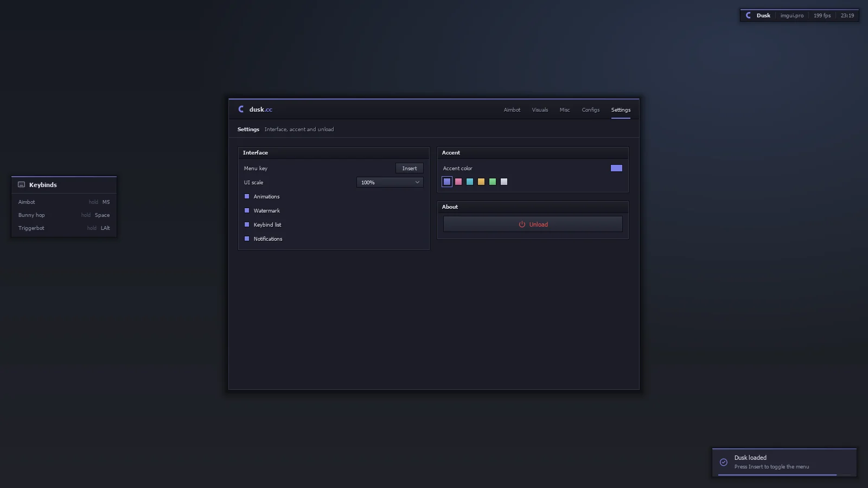Disable the Watermark checkbox

click(247, 210)
